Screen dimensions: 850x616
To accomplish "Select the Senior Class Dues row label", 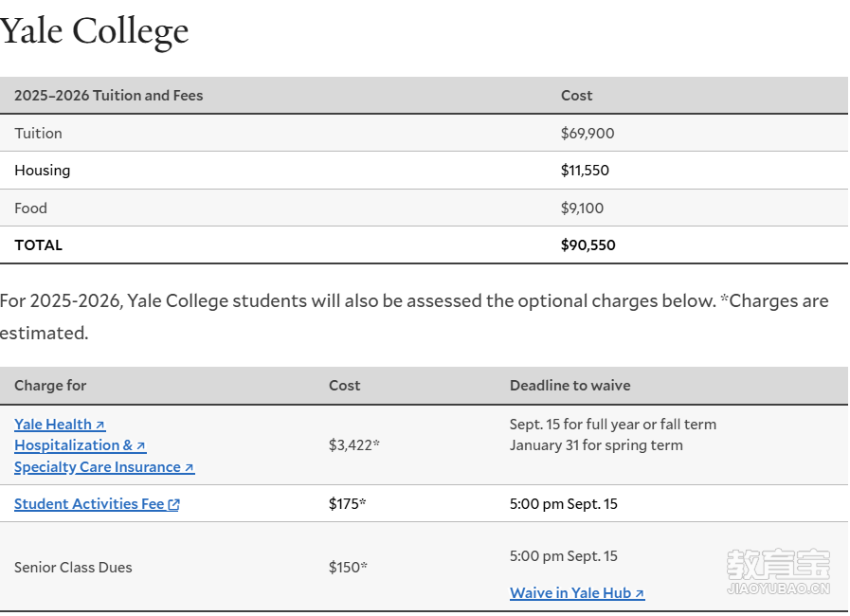I will 73,568.
